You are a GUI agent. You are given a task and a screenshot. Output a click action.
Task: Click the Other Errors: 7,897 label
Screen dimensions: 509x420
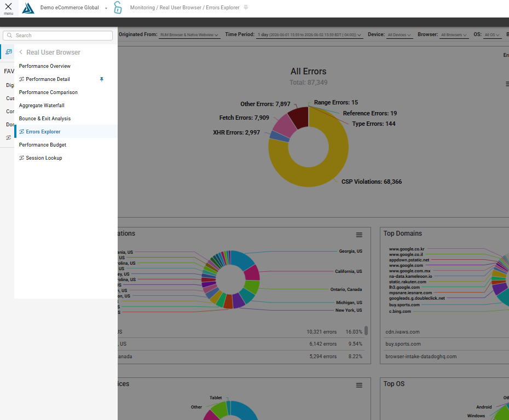coord(265,104)
